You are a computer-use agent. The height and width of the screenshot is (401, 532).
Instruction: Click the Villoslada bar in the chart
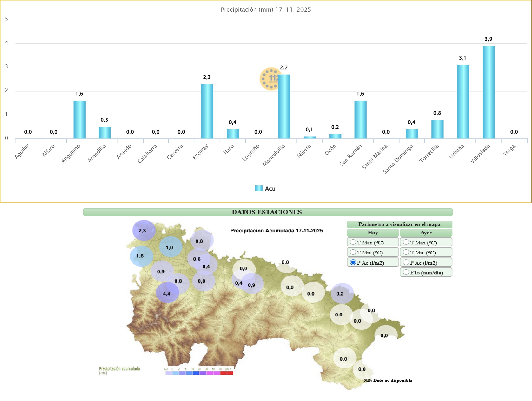tap(489, 92)
